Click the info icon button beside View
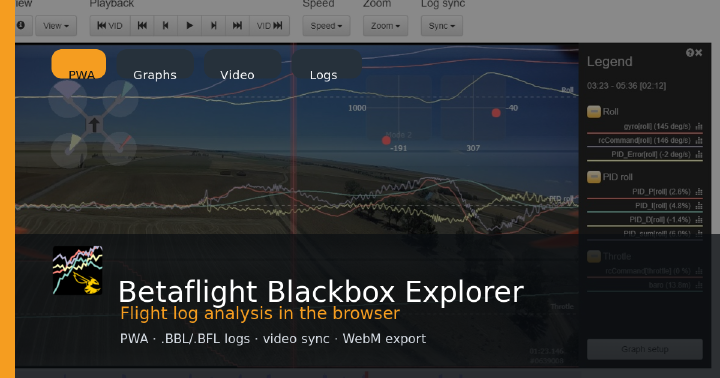The width and height of the screenshot is (720, 378). coord(21,25)
